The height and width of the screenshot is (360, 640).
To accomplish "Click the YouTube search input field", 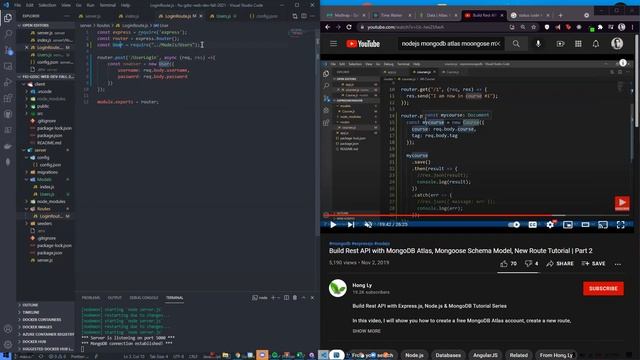I will pyautogui.click(x=451, y=44).
